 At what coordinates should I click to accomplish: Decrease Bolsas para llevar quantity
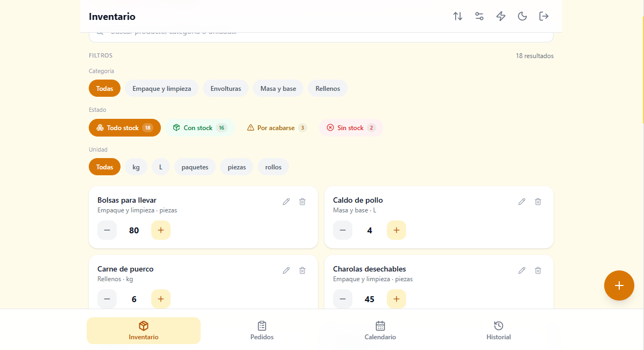pos(107,230)
